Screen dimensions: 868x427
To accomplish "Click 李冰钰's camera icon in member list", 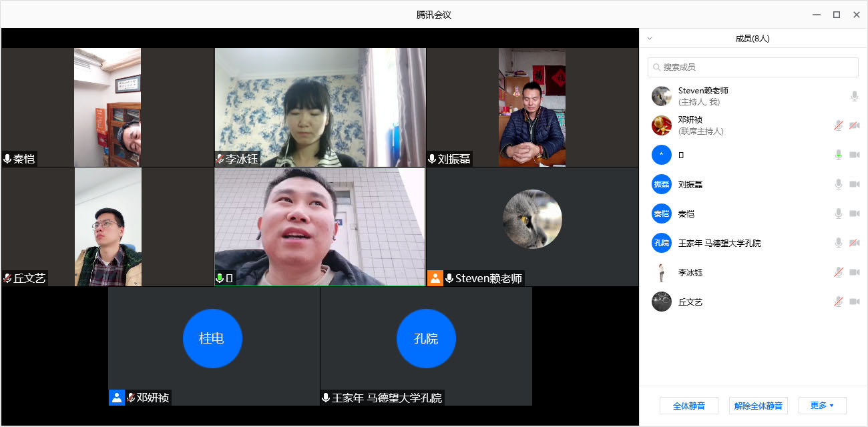I will coord(854,272).
